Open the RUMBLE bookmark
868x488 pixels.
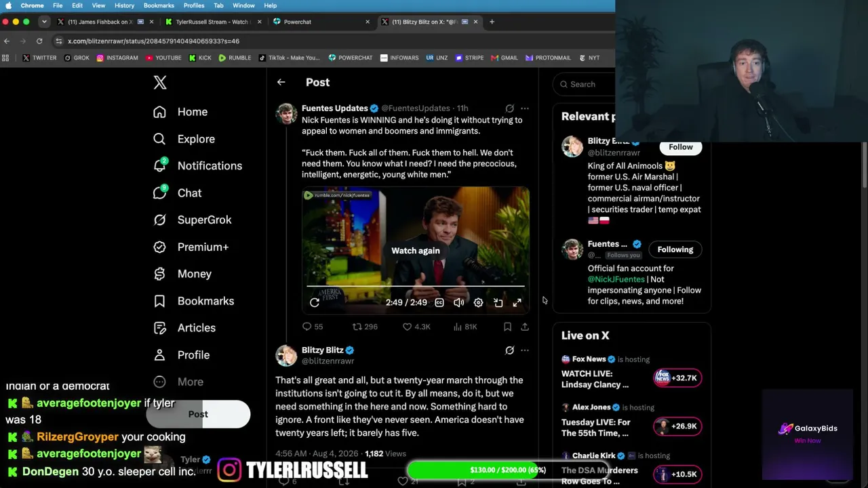235,58
